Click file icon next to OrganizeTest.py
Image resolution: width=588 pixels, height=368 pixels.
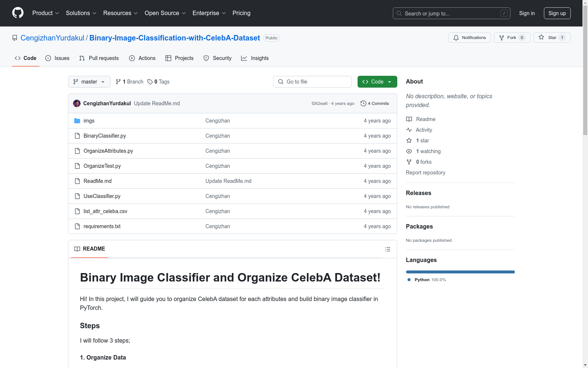(x=77, y=166)
